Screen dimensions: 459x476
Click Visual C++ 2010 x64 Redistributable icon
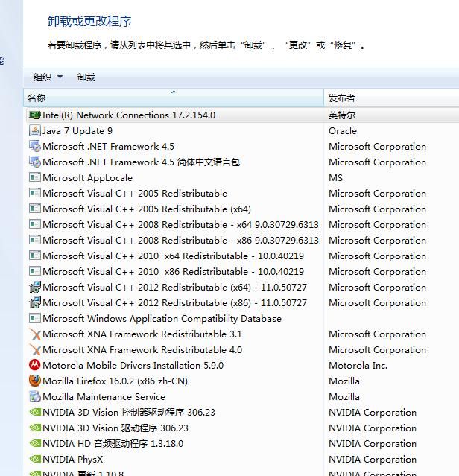(34, 256)
